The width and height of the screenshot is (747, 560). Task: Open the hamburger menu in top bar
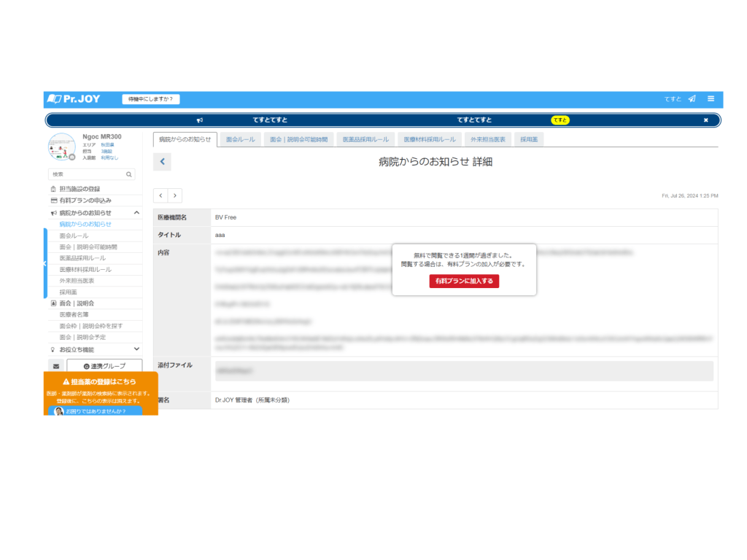click(x=711, y=99)
